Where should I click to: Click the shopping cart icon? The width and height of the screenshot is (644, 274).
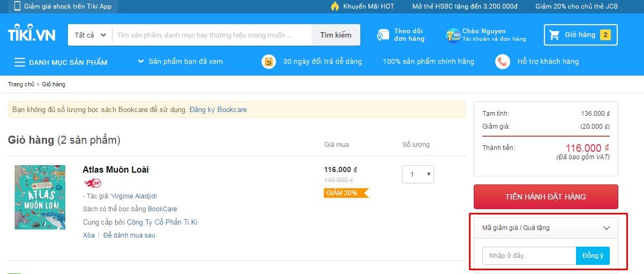554,35
